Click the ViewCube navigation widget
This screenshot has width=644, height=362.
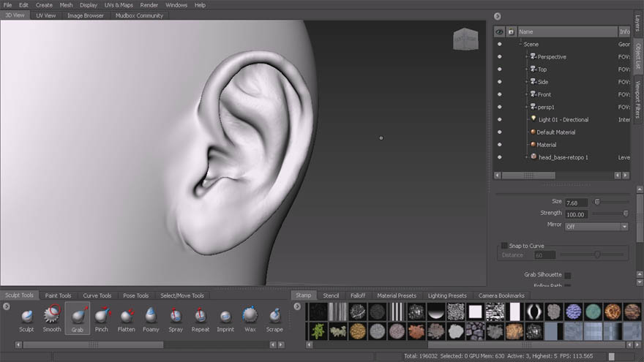point(465,39)
